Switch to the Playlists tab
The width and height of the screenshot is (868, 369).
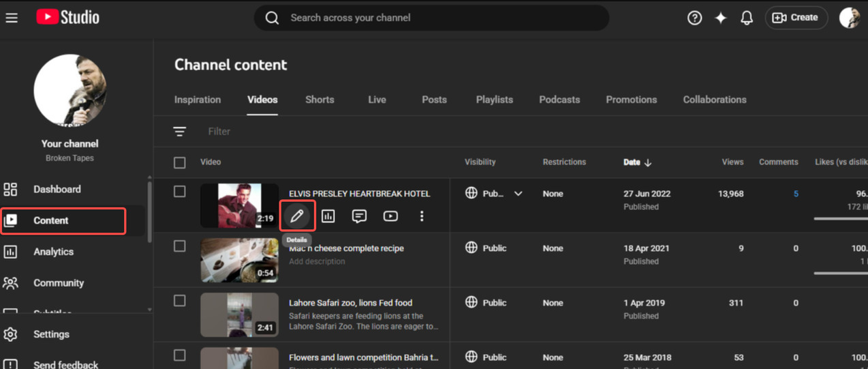[x=495, y=100]
